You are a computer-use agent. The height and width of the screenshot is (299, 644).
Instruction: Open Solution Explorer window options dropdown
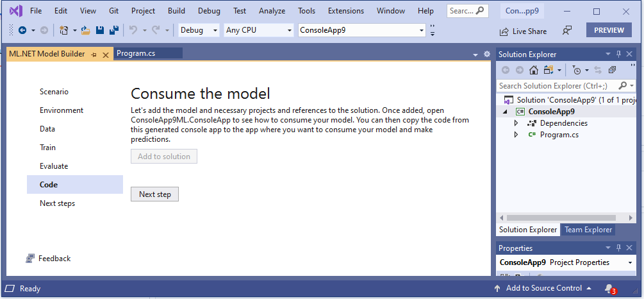pos(608,54)
